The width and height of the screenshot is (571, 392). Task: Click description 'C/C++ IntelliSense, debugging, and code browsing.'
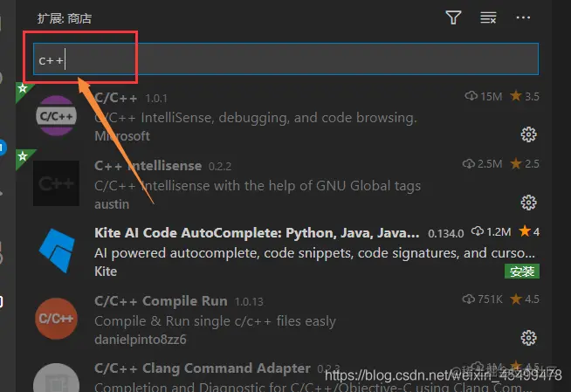tap(256, 118)
